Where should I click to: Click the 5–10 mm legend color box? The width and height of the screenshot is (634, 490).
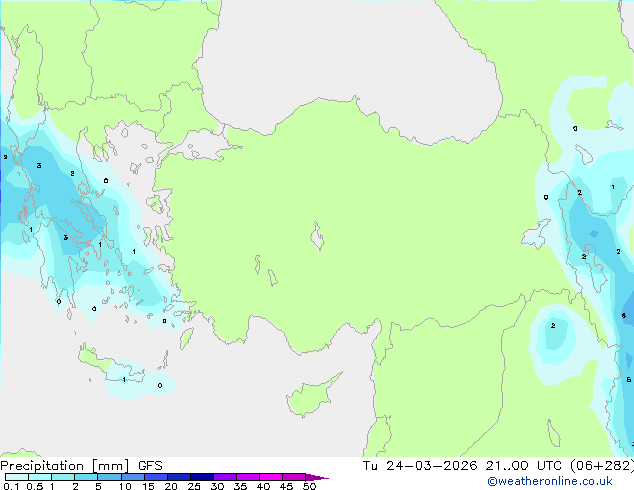(x=110, y=477)
